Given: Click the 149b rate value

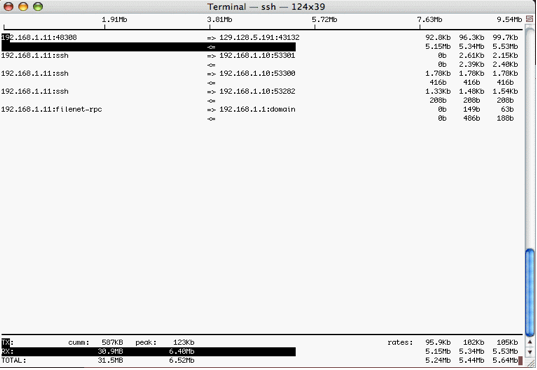Looking at the screenshot, I should click(x=472, y=109).
